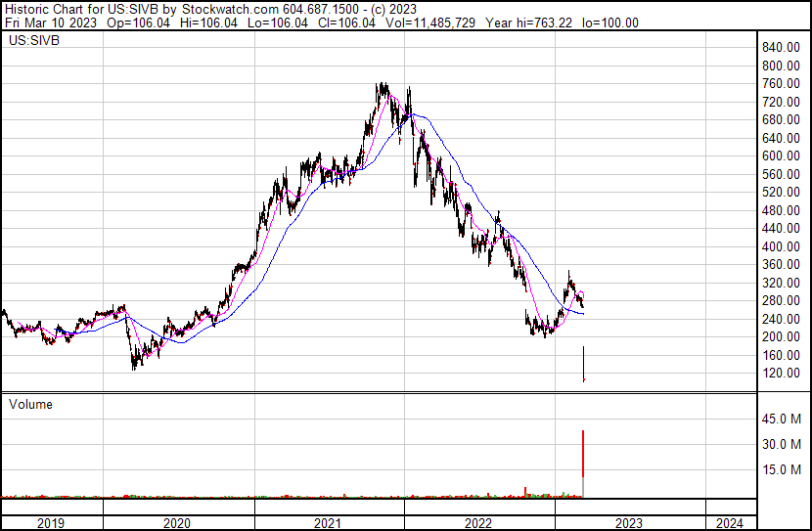Click the 720.00 price axis label
This screenshot has height=531, width=812.
coord(781,102)
